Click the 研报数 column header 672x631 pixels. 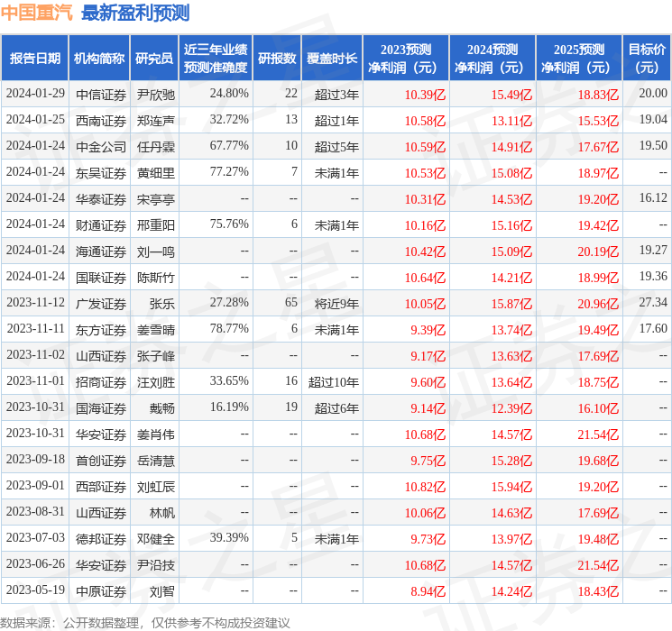pyautogui.click(x=277, y=59)
